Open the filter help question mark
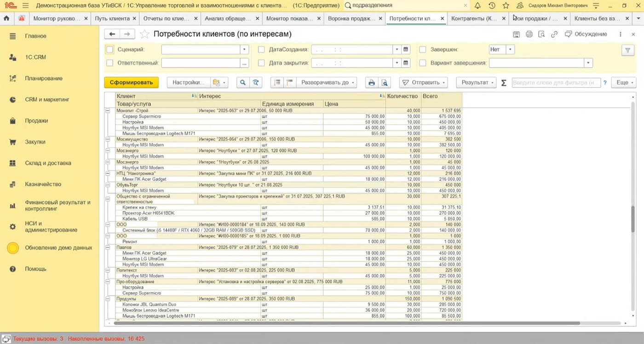The width and height of the screenshot is (644, 344). pyautogui.click(x=605, y=83)
